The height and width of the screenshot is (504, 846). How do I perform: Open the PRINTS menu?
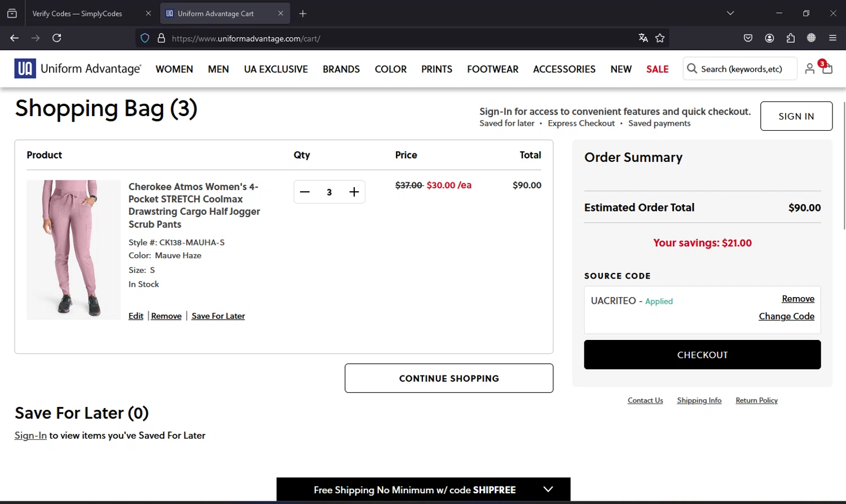tap(437, 69)
